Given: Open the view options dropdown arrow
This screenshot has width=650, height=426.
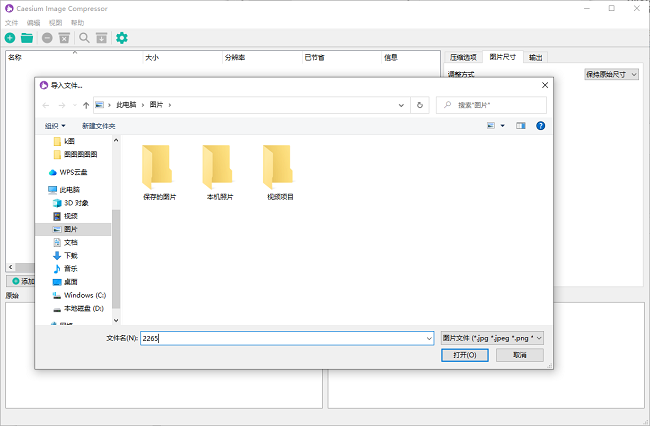Looking at the screenshot, I should 502,126.
